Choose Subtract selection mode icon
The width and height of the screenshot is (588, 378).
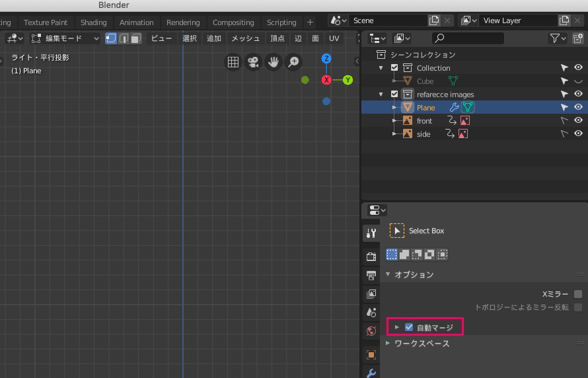(417, 254)
